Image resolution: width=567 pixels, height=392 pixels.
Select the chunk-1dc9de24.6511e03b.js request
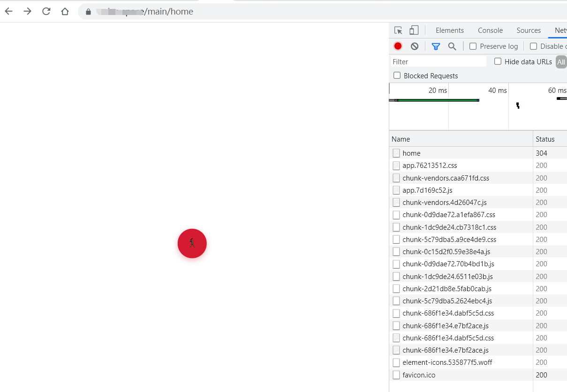[x=478, y=277]
